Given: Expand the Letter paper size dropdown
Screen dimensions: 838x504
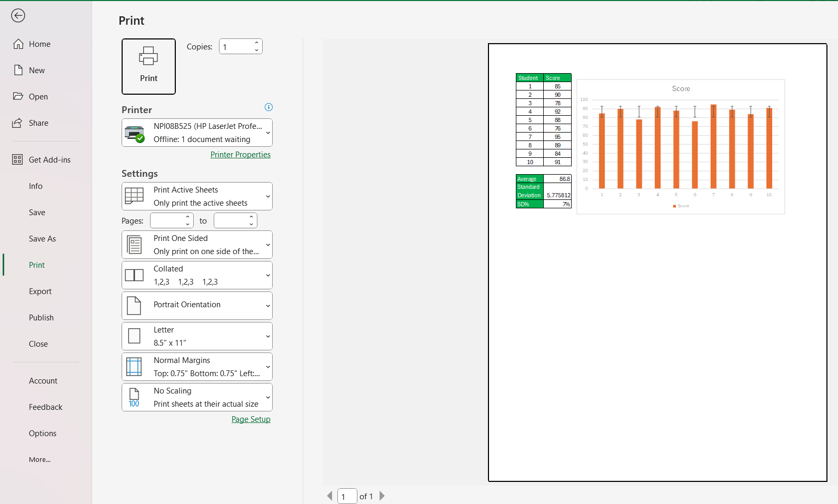Looking at the screenshot, I should click(268, 336).
